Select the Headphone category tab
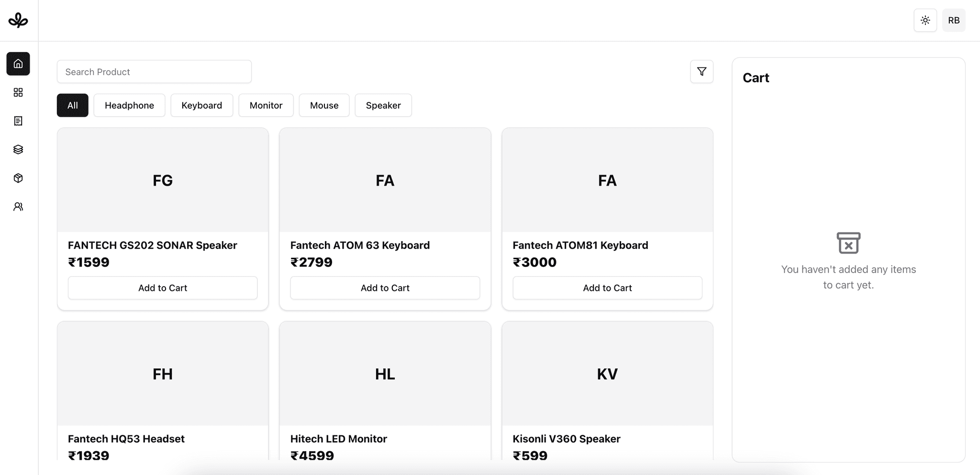This screenshot has height=475, width=980. coord(129,105)
